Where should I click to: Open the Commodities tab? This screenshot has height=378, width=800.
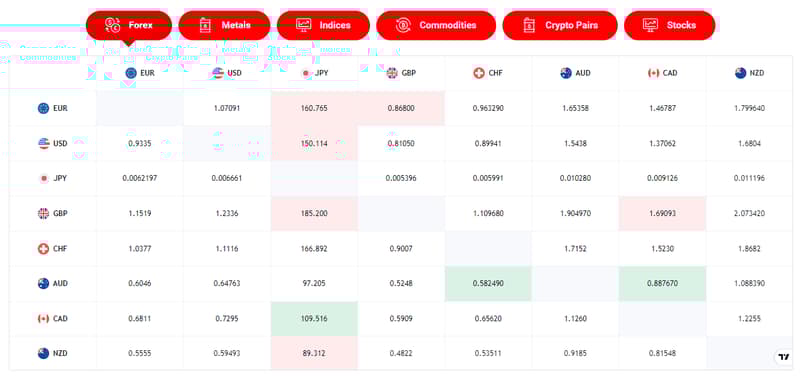pyautogui.click(x=436, y=25)
